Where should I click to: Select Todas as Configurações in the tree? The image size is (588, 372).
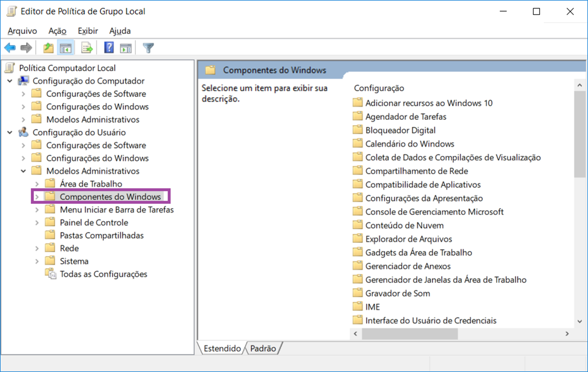104,274
